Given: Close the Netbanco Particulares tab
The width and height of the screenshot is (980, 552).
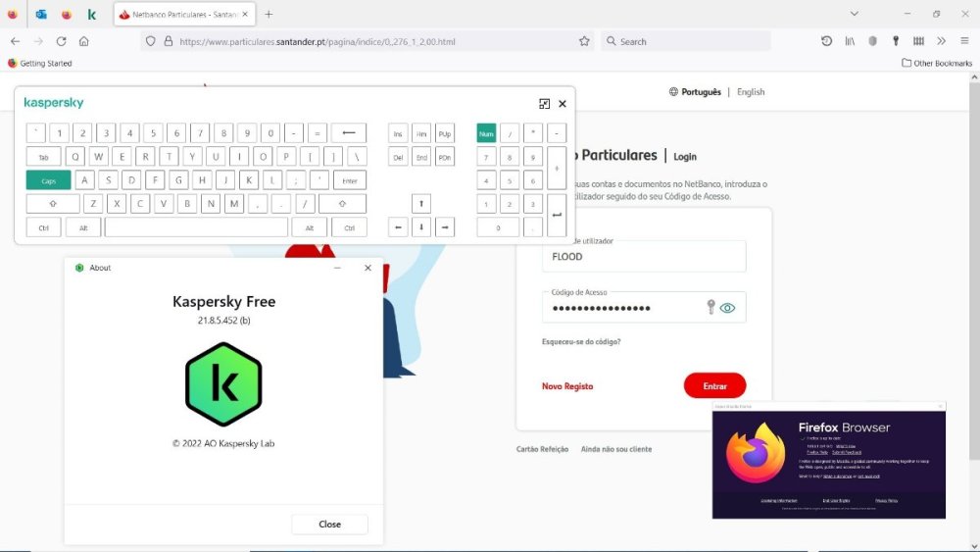Looking at the screenshot, I should point(245,14).
